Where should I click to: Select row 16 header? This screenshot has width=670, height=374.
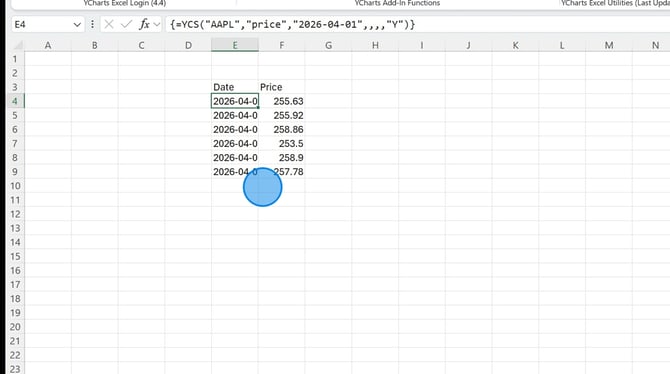tap(15, 271)
